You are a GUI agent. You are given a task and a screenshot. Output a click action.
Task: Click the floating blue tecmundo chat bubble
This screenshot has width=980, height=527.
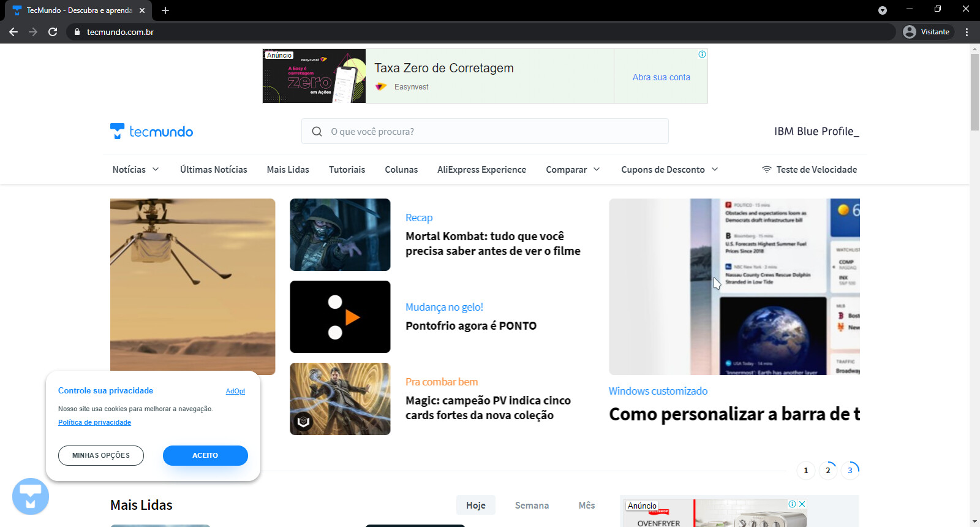click(31, 496)
